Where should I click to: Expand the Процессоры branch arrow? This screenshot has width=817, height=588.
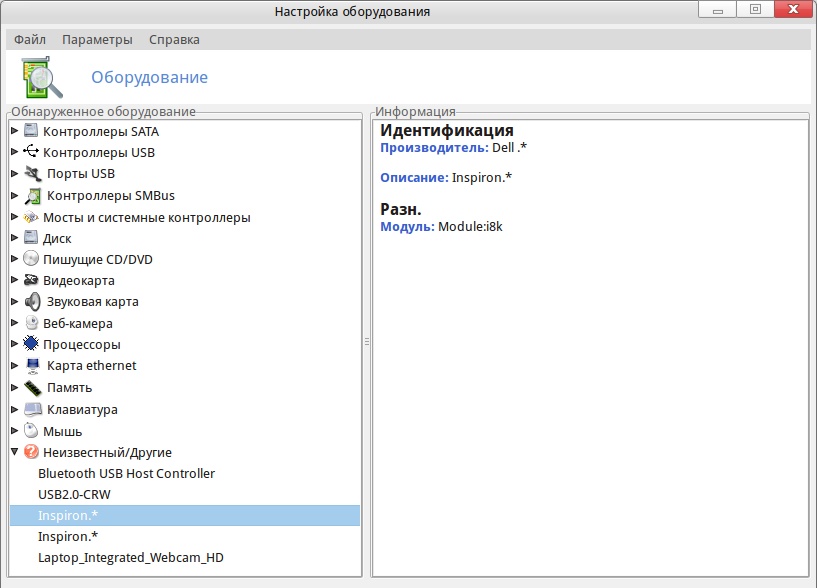(x=15, y=344)
